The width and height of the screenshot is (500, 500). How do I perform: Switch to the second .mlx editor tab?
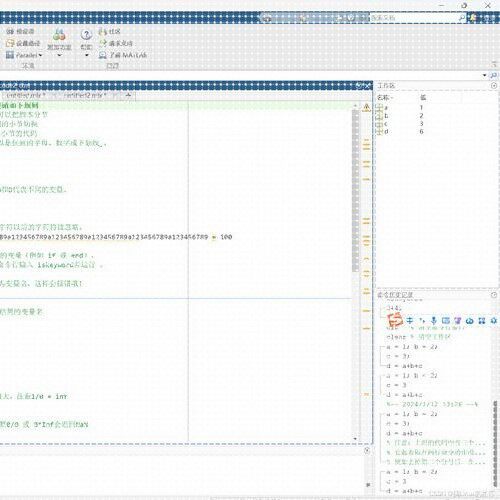[85, 95]
